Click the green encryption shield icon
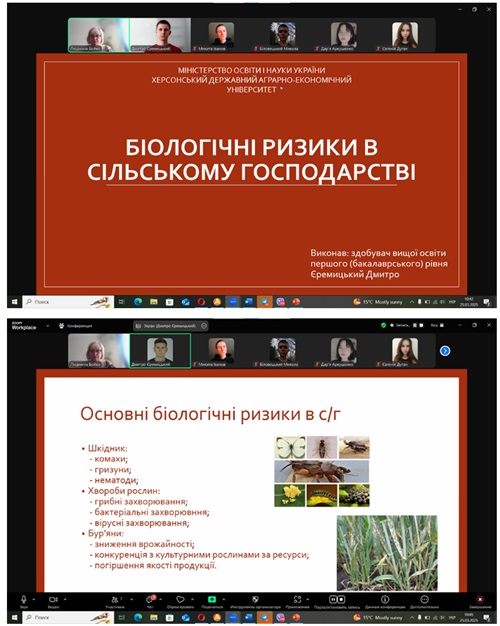500x626 pixels. [383, 325]
